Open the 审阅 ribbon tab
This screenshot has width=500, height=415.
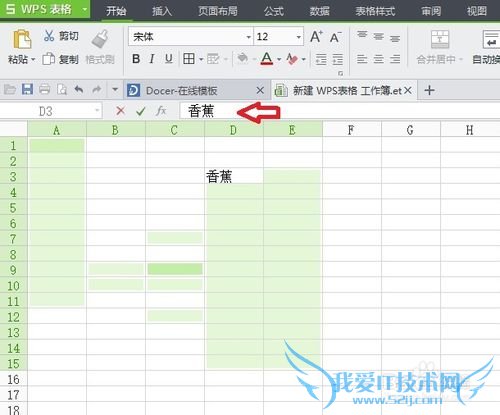tap(431, 11)
